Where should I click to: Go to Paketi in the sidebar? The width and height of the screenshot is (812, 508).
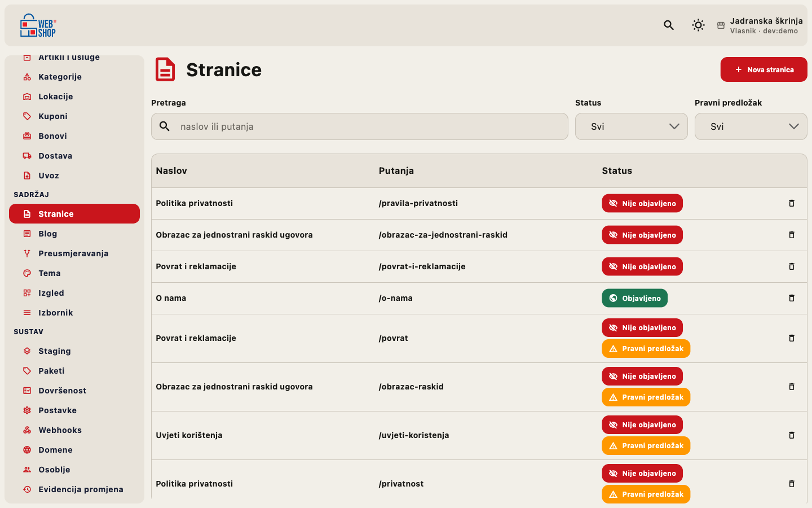(x=74, y=371)
